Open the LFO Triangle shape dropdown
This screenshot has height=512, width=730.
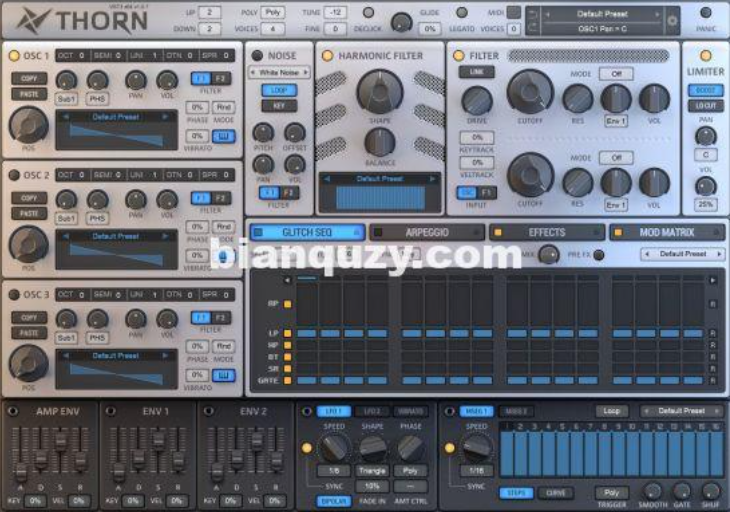[x=372, y=471]
